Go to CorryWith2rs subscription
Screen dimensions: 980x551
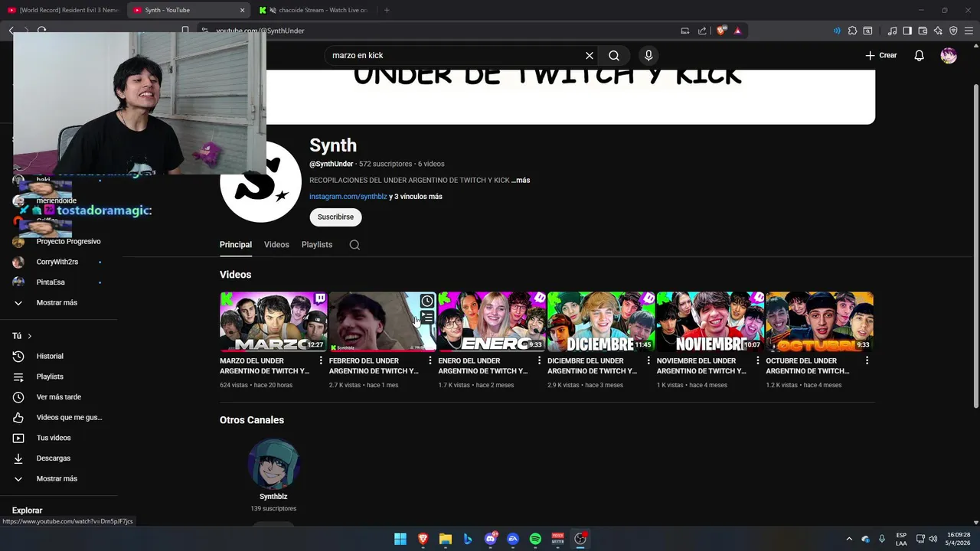tap(59, 262)
